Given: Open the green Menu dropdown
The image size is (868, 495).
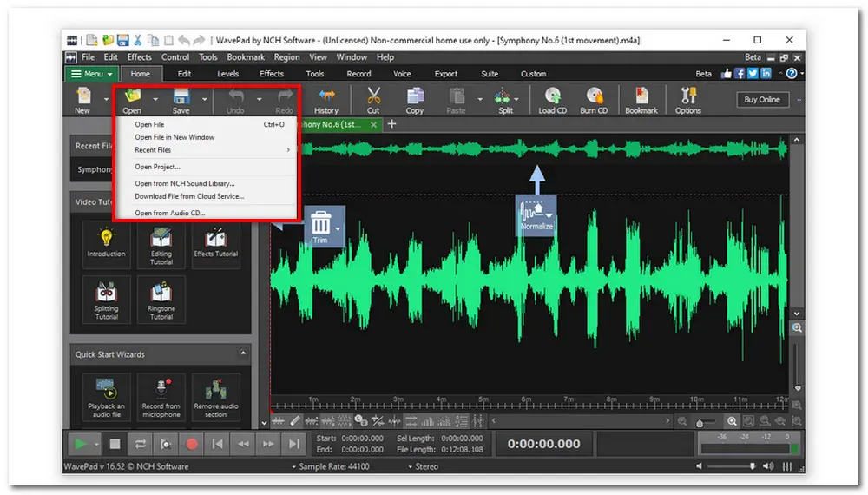Looking at the screenshot, I should point(91,74).
